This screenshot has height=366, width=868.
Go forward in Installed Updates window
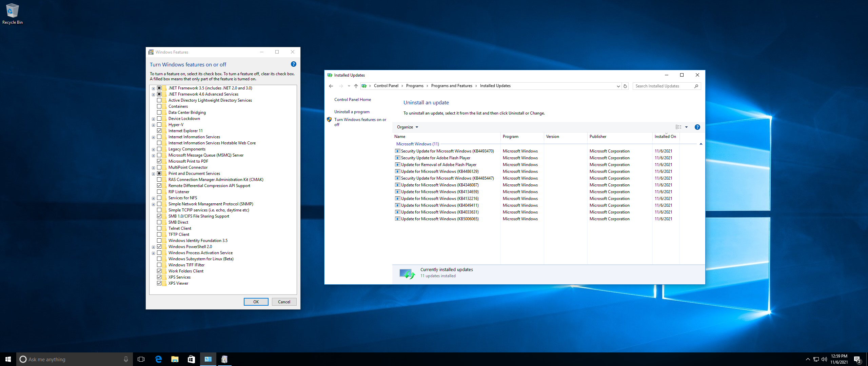click(341, 86)
